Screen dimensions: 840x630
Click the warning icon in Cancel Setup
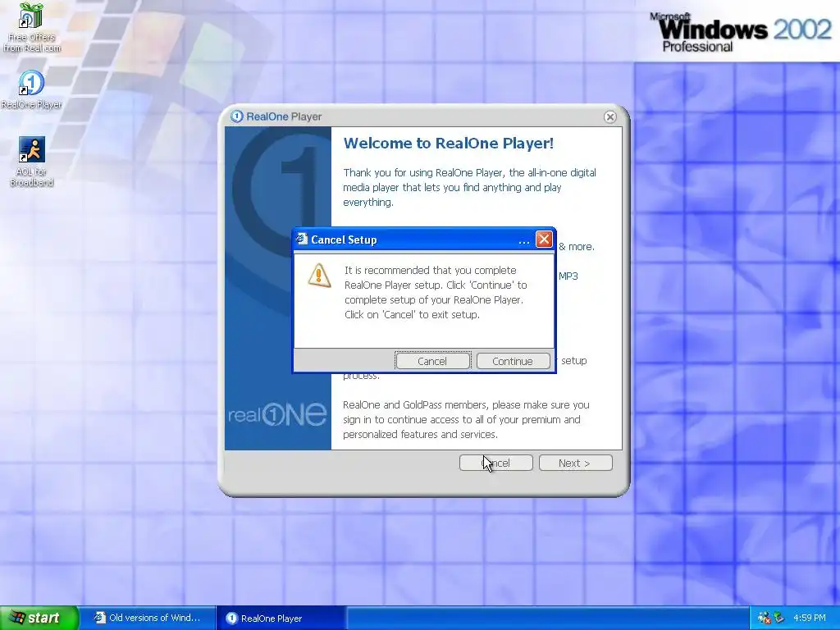[x=319, y=275]
